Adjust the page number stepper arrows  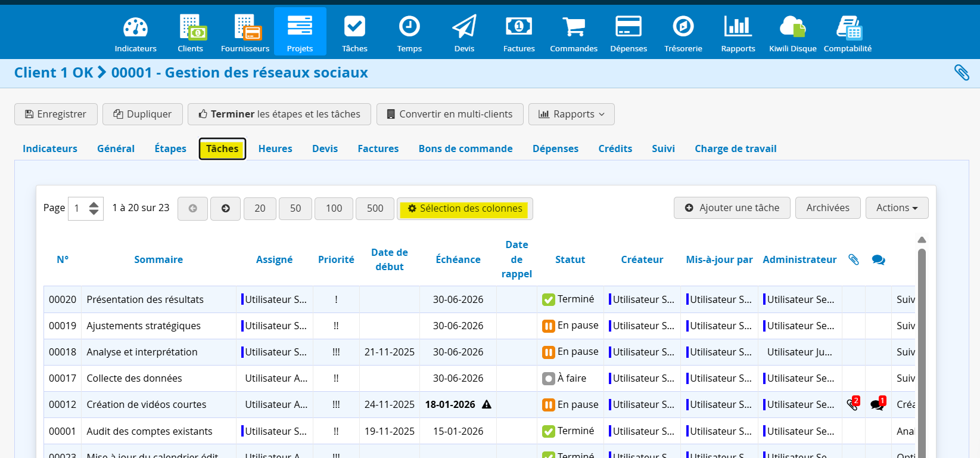(94, 208)
